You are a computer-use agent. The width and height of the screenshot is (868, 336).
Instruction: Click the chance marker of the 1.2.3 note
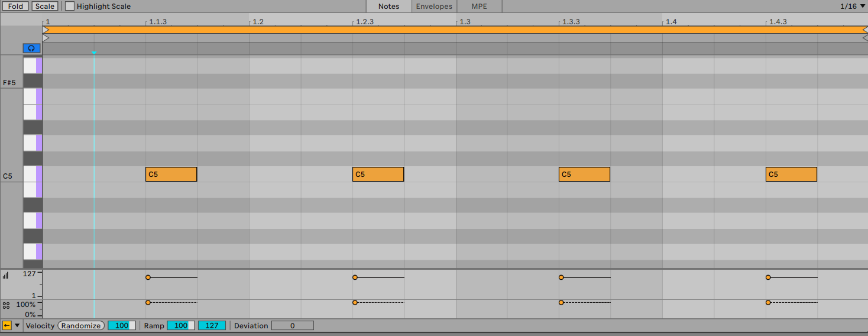[x=355, y=302]
